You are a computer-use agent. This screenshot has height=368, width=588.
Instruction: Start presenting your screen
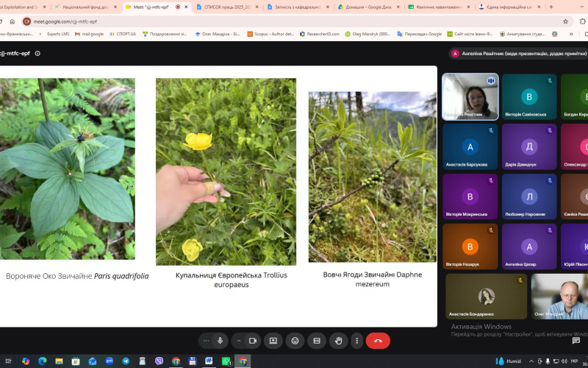click(273, 341)
